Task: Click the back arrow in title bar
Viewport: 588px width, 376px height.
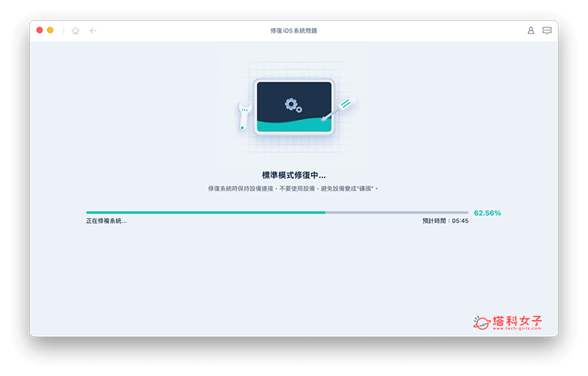Action: [x=93, y=31]
